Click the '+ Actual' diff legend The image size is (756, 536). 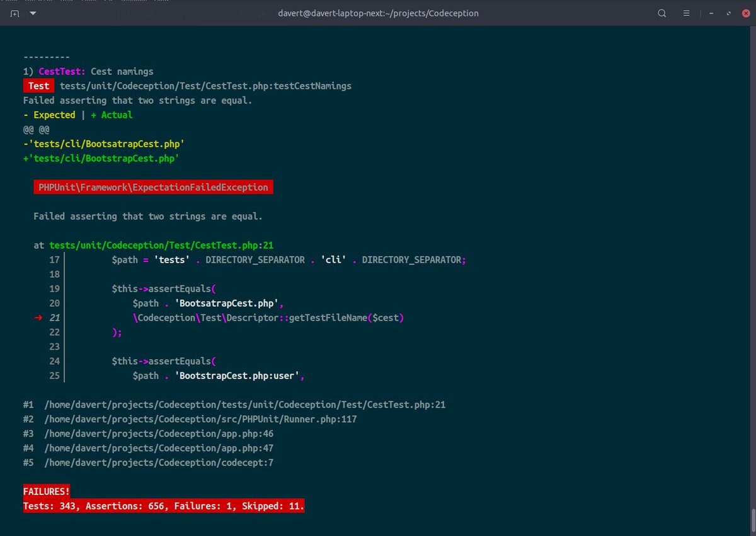pos(112,115)
